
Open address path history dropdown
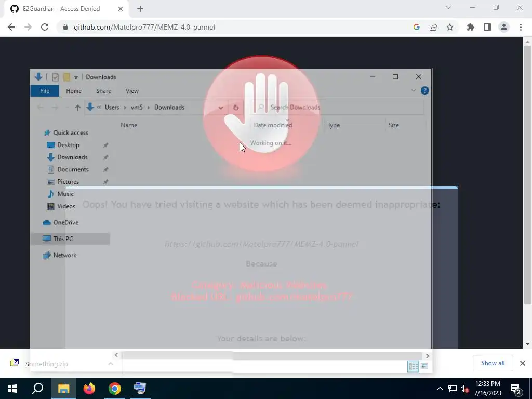click(221, 108)
